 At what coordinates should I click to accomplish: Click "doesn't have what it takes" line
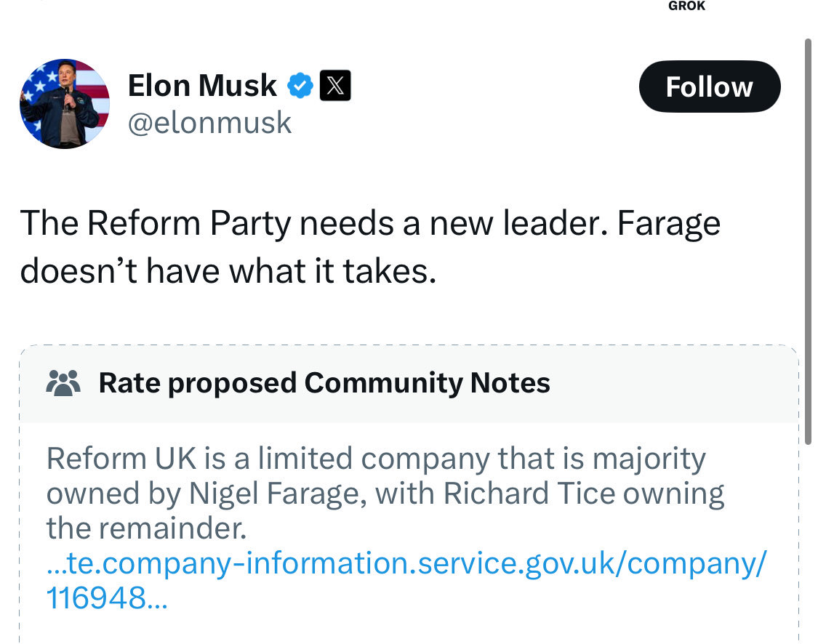[228, 271]
